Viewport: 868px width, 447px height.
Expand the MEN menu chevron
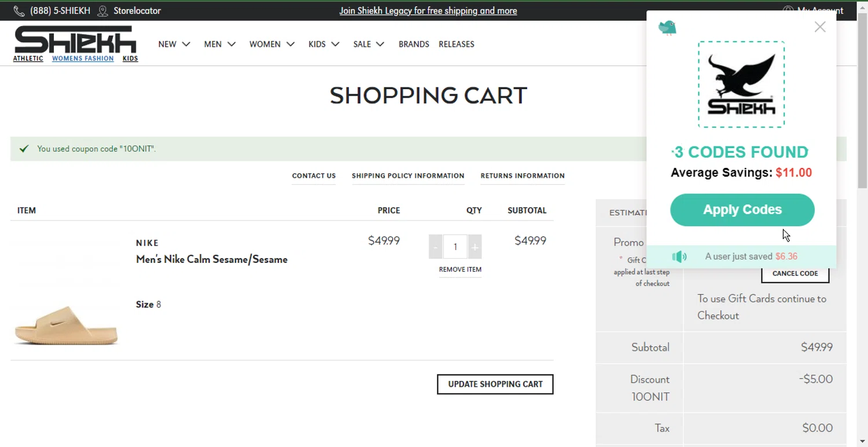(x=231, y=44)
